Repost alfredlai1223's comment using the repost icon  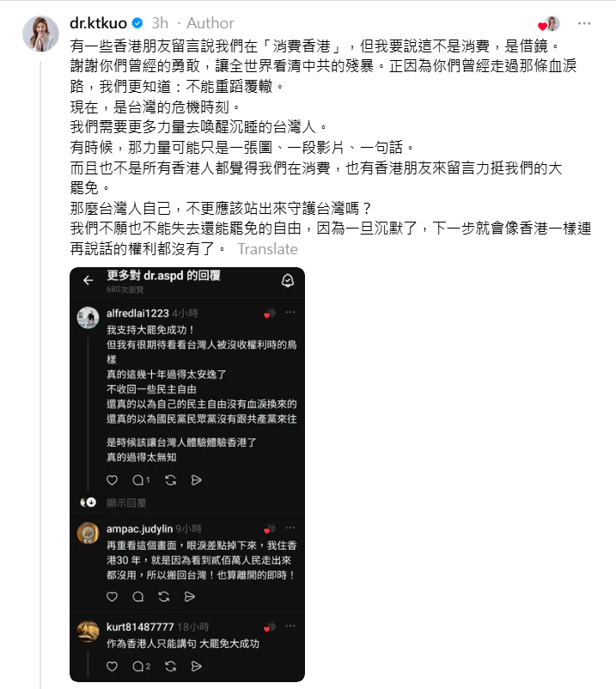coord(170,480)
